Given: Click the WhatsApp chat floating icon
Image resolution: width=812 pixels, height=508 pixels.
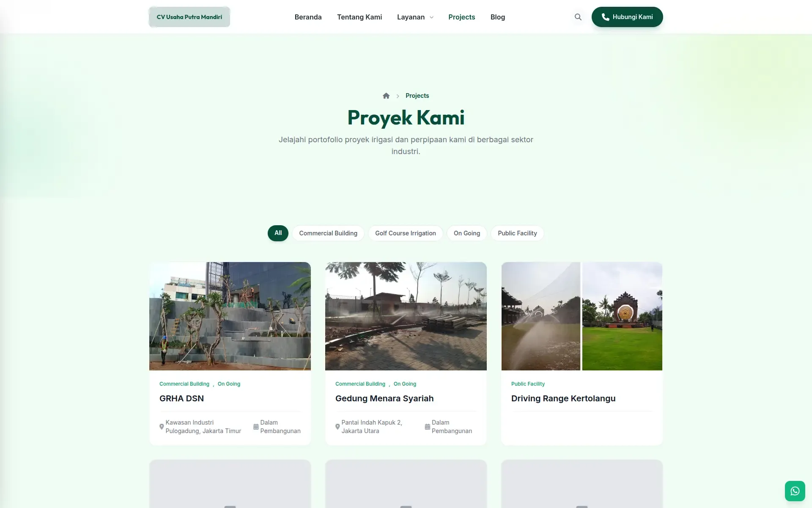Looking at the screenshot, I should 795,491.
